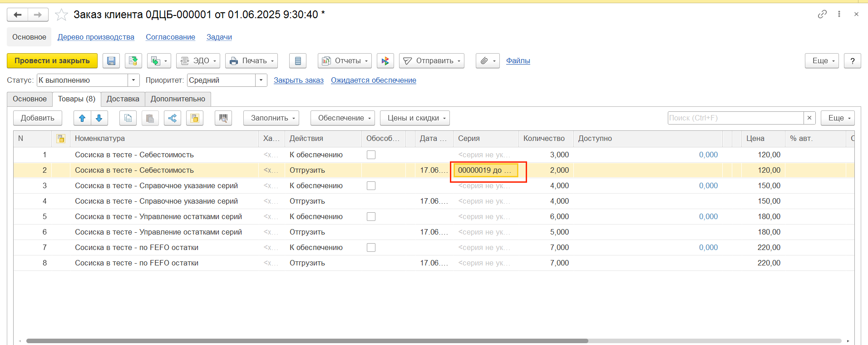
Task: Switch to the Доставка tab
Action: coord(123,99)
